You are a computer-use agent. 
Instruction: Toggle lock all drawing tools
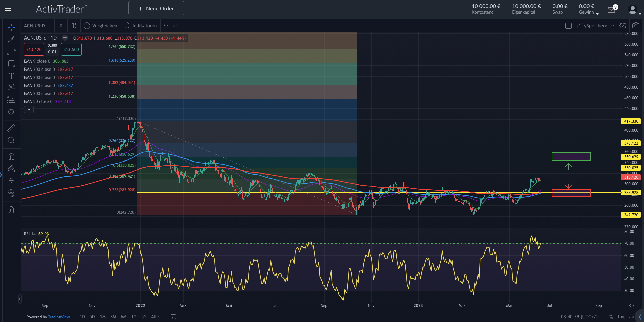[11, 181]
